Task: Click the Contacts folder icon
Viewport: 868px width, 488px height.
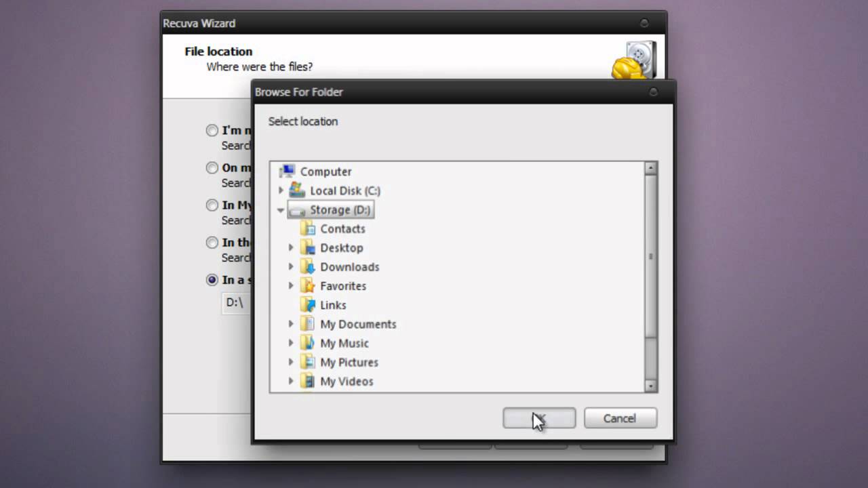Action: click(308, 228)
